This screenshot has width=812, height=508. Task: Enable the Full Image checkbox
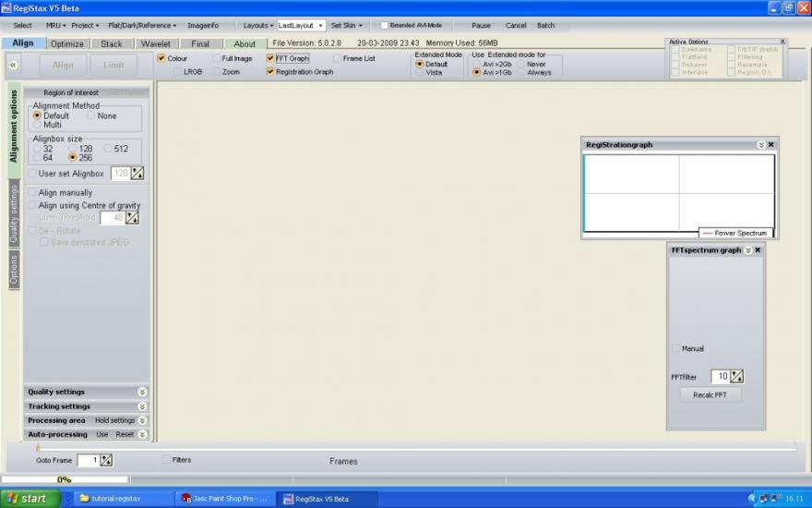(217, 58)
